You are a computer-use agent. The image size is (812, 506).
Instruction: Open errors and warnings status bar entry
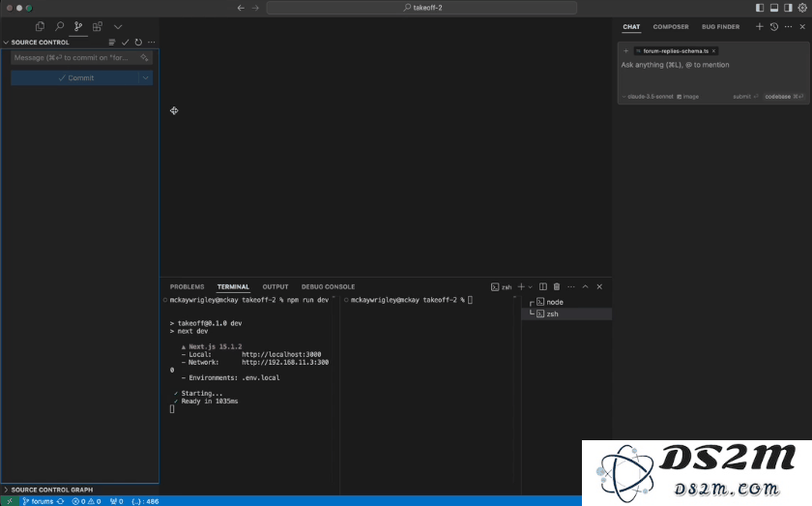pyautogui.click(x=86, y=501)
